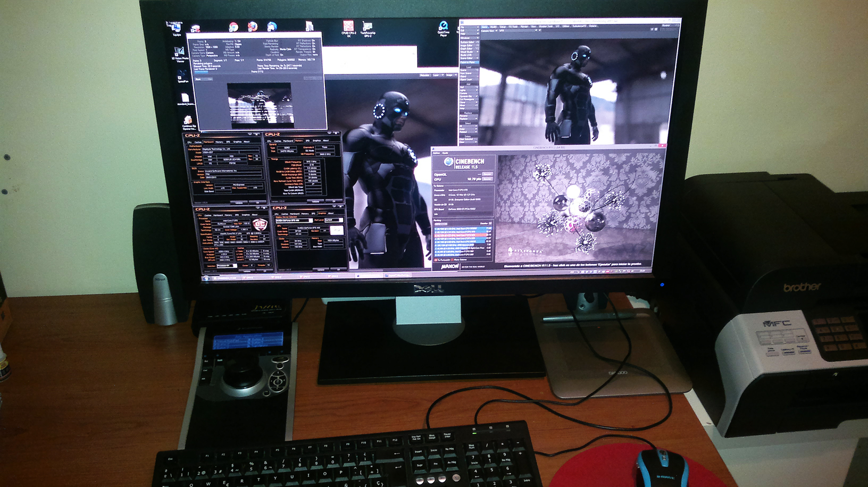Open the 3D Vision Photo Viewer shortcut

coord(179,54)
